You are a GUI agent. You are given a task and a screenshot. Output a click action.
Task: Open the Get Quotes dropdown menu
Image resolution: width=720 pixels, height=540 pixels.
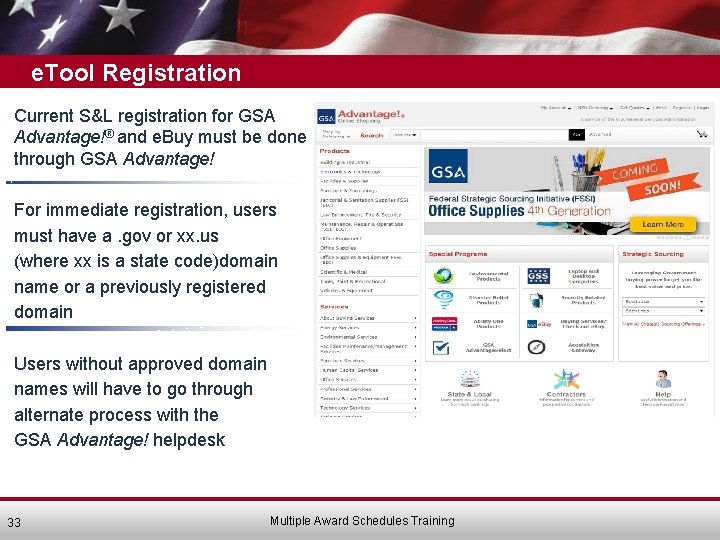[635, 108]
